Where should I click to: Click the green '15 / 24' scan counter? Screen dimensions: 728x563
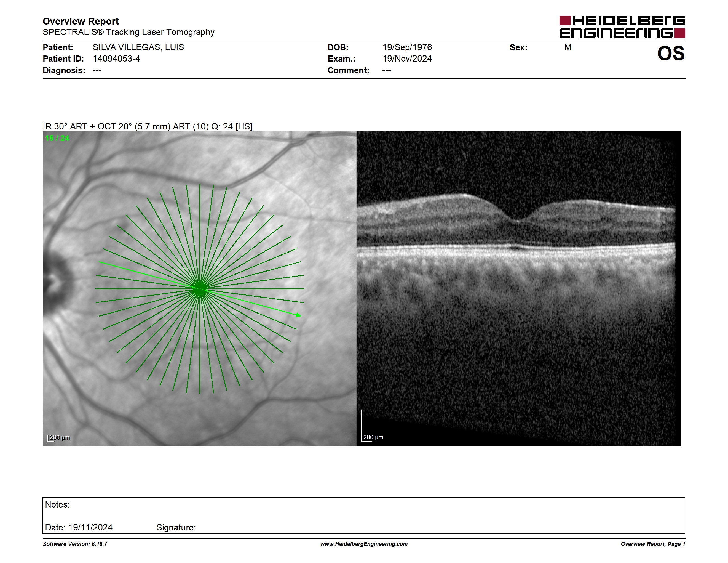click(x=57, y=138)
